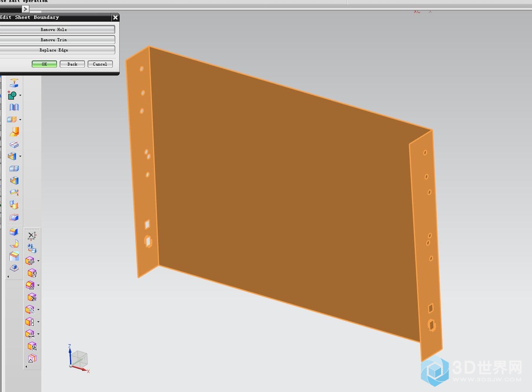Cancel the Edit Sheet Boundary dialog

coord(100,64)
